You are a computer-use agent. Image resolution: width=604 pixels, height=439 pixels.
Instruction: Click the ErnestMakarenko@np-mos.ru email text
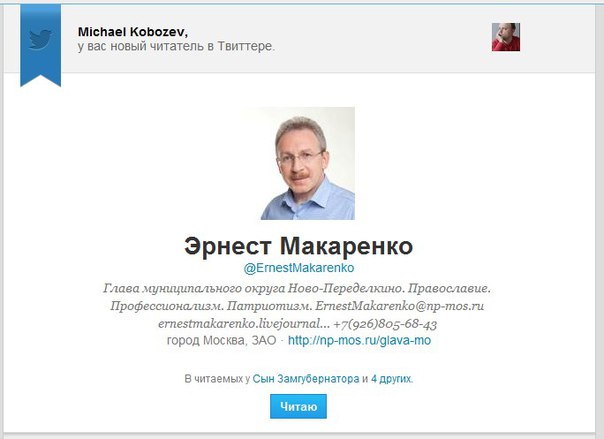(x=399, y=306)
